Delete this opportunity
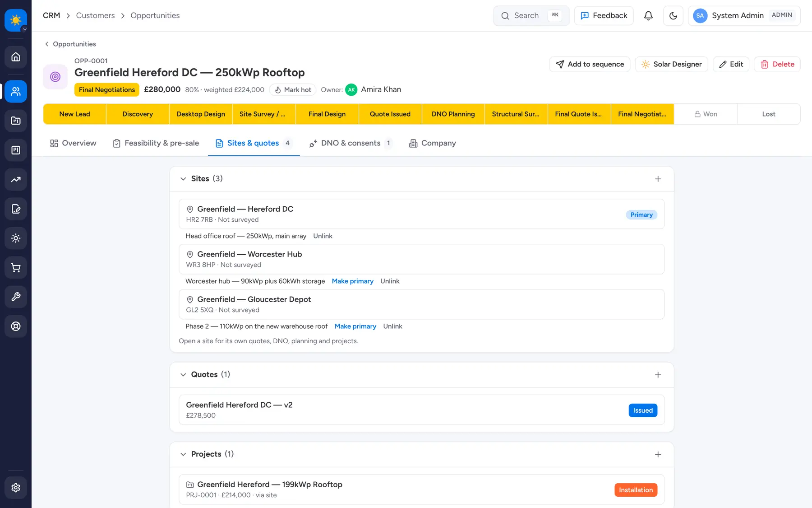 point(777,64)
